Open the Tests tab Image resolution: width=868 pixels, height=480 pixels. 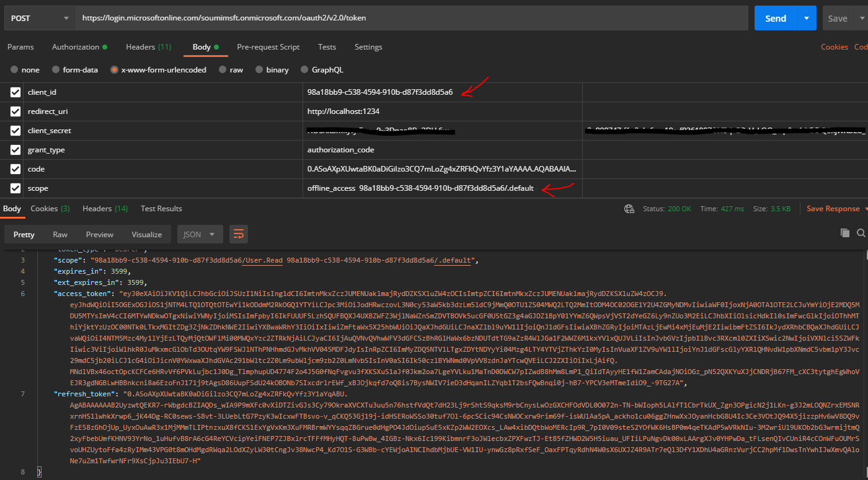coord(327,47)
